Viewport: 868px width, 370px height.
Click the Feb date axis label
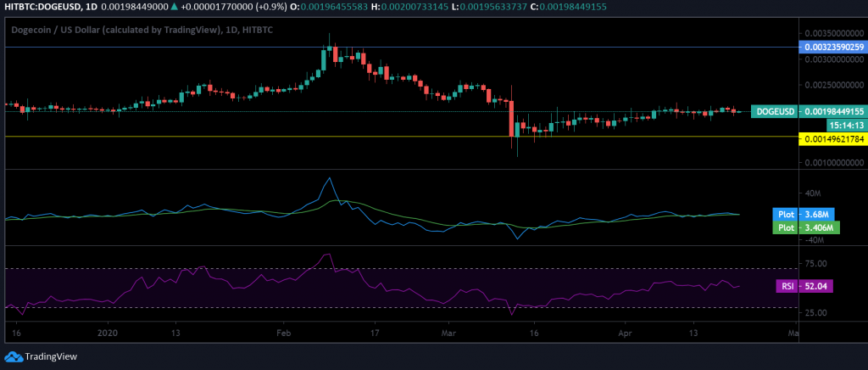tap(283, 334)
